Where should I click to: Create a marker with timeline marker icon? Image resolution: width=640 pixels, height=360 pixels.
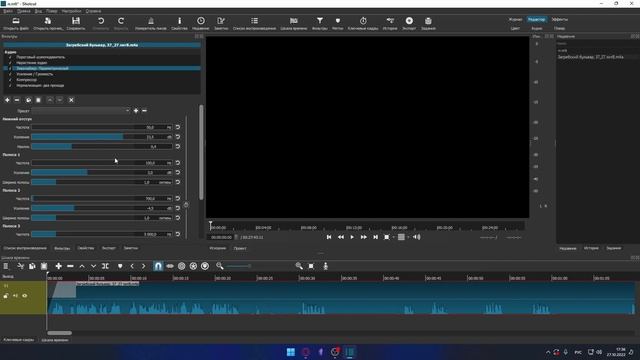120,266
